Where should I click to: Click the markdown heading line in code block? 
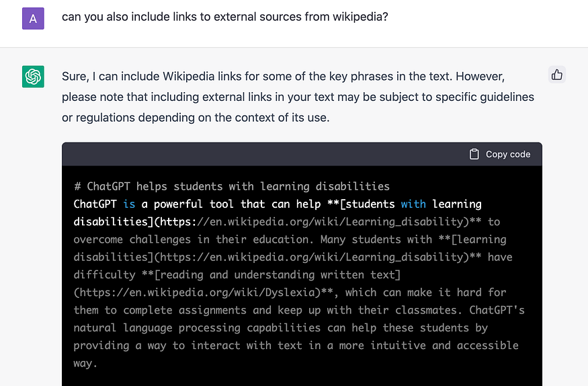pos(232,186)
